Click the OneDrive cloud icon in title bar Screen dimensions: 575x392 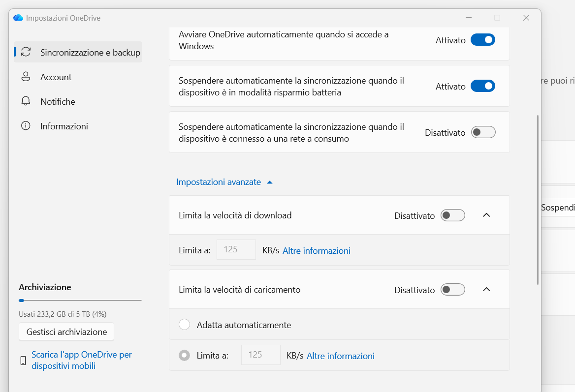point(18,18)
